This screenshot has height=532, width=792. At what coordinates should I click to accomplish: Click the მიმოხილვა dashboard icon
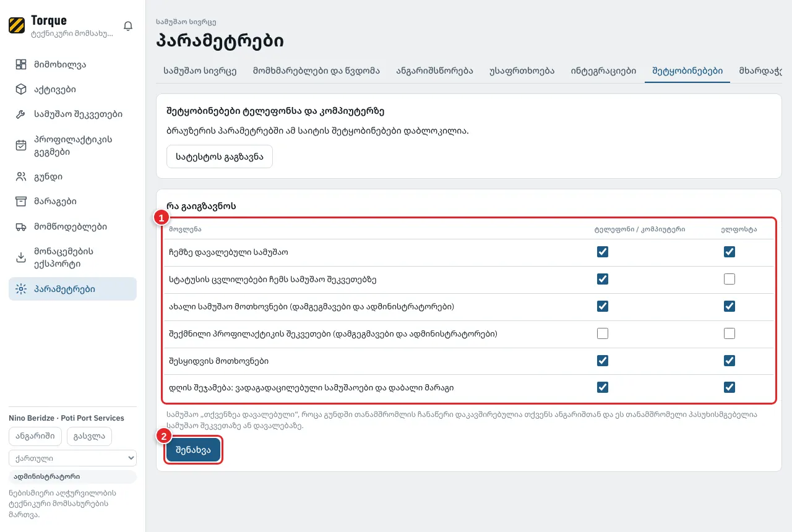coord(21,64)
